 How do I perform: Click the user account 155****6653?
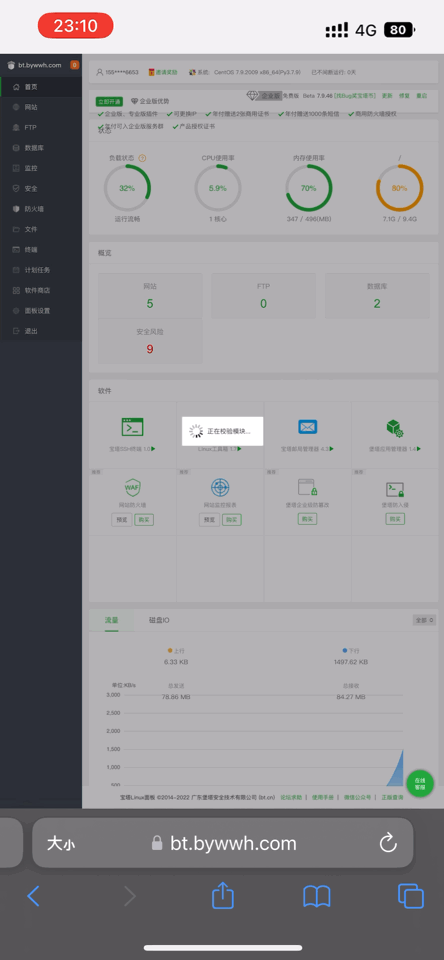[x=118, y=72]
